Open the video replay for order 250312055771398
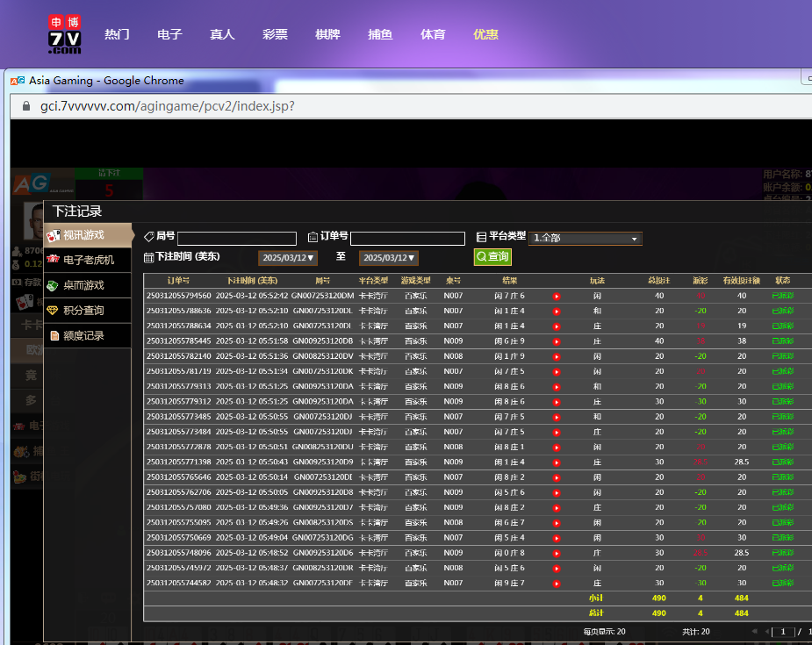812x645 pixels. pos(557,462)
